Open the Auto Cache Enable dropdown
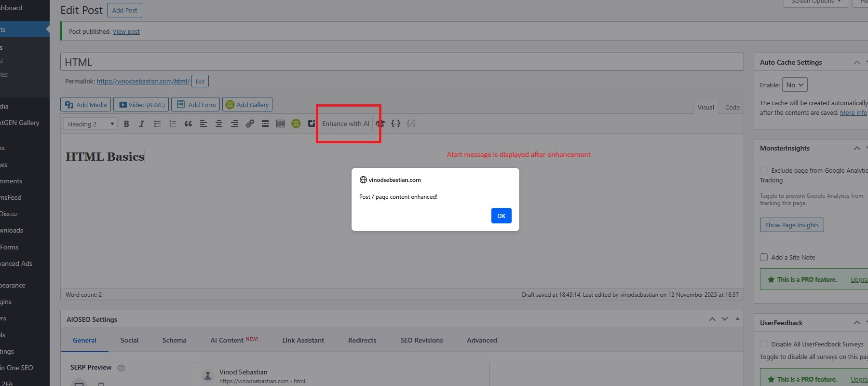 pos(794,85)
